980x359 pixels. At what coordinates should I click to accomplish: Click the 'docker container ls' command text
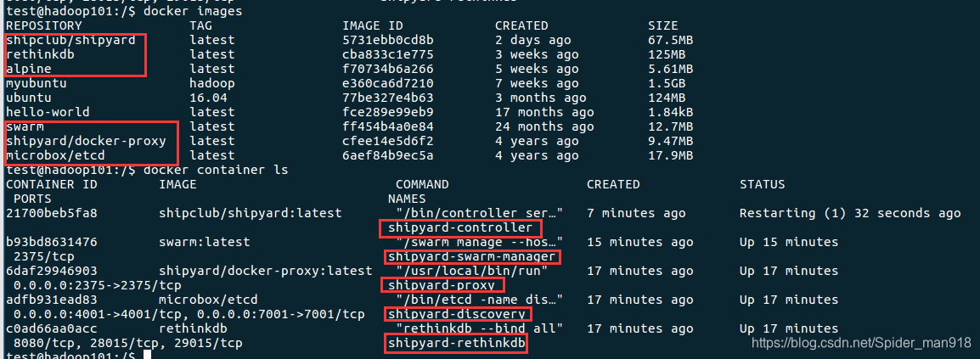pos(216,169)
